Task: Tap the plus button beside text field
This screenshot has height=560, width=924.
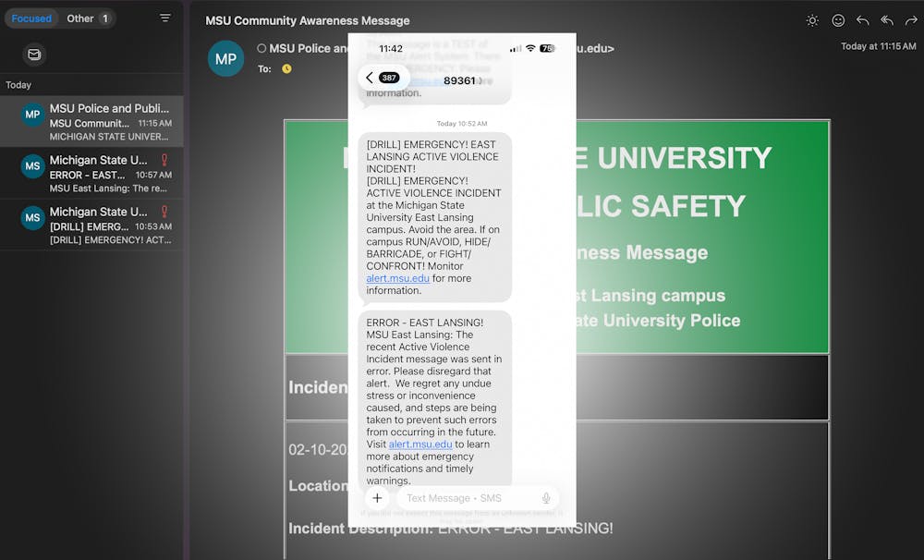Action: 376,498
